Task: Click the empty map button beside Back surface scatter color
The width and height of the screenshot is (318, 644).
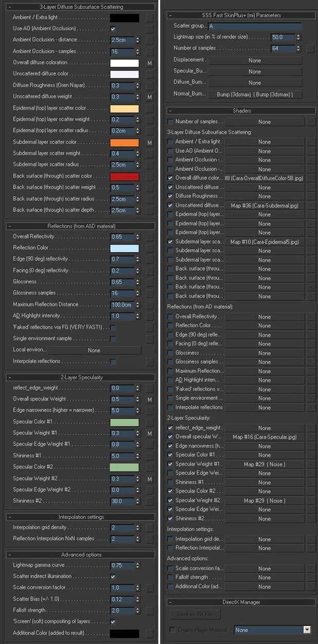Action: pyautogui.click(x=150, y=176)
